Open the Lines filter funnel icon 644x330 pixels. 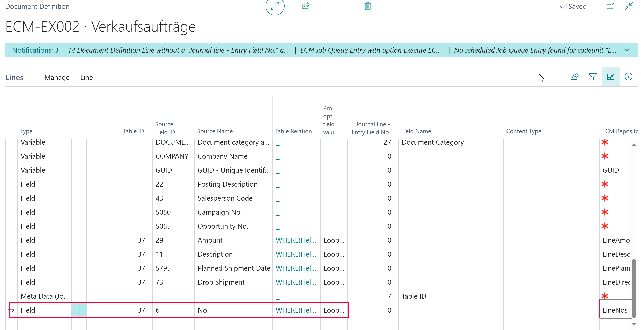(592, 77)
